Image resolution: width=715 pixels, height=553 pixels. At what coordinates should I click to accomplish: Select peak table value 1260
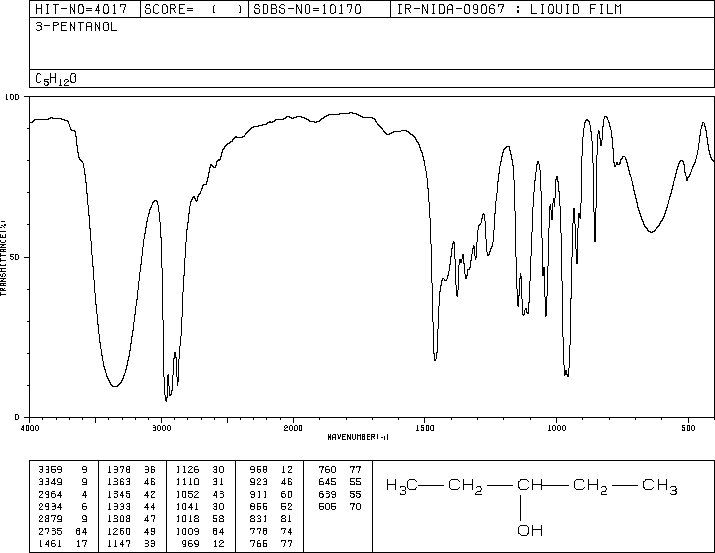pos(119,532)
